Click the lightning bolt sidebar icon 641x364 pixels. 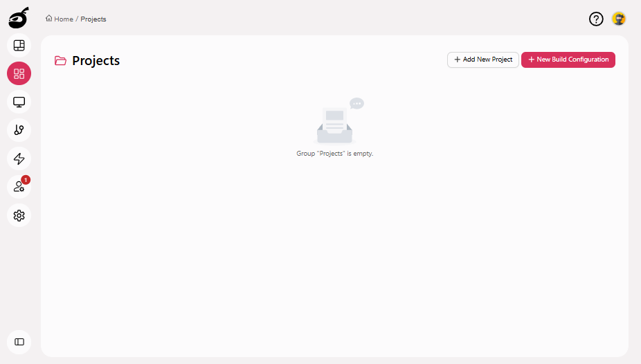point(19,158)
